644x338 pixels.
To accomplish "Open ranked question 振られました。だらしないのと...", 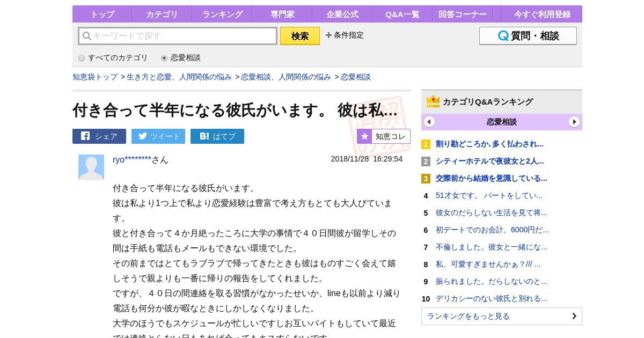I will 492,281.
